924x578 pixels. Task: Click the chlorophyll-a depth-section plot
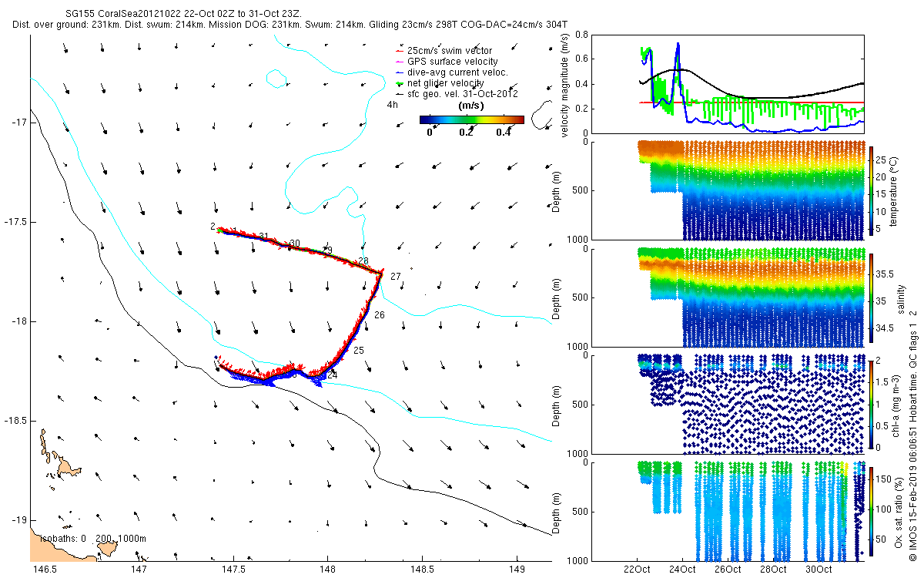726,404
